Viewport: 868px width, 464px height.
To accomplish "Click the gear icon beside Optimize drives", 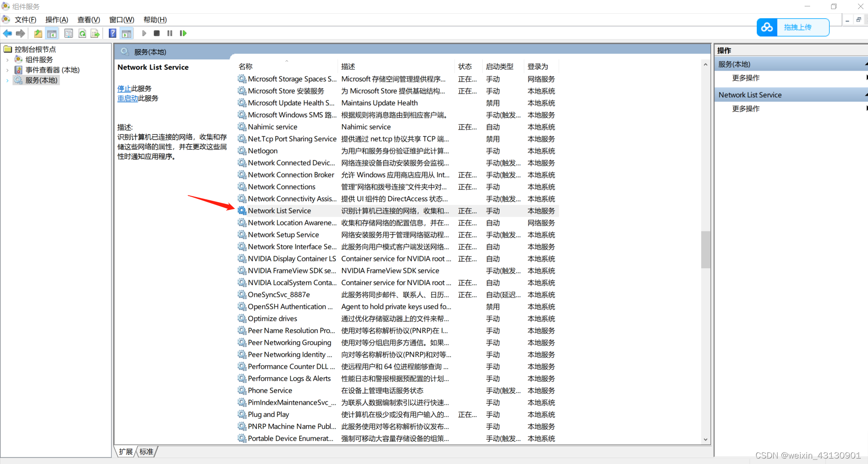I will tap(242, 318).
